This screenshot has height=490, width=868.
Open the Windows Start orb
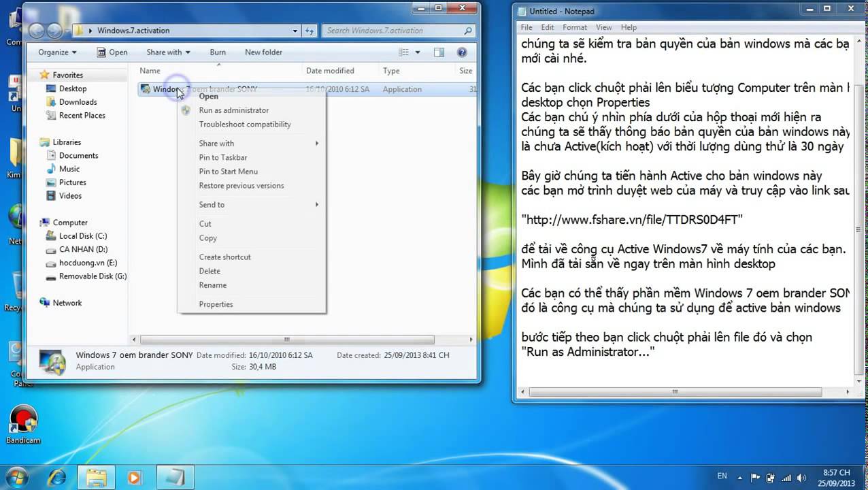18,476
